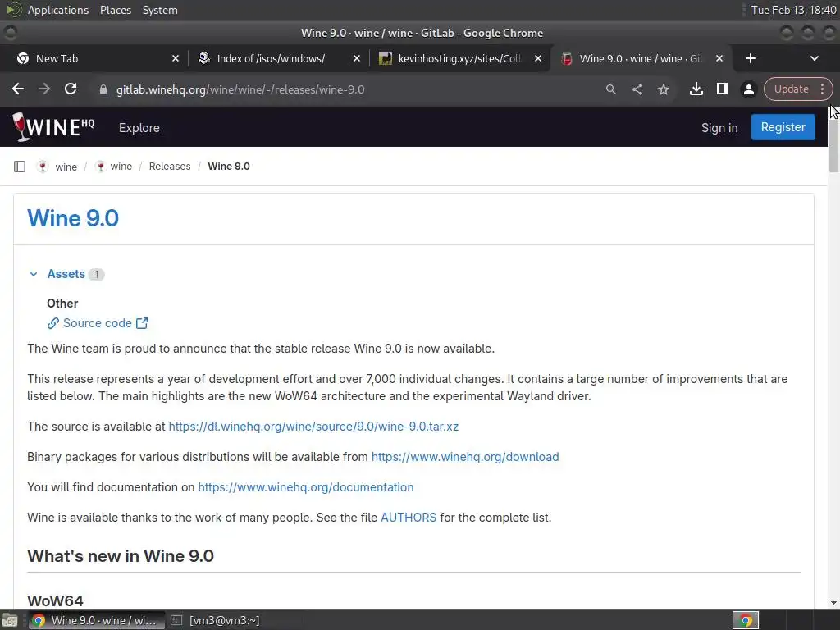Click the zoom magnifier icon in address bar

[x=610, y=89]
